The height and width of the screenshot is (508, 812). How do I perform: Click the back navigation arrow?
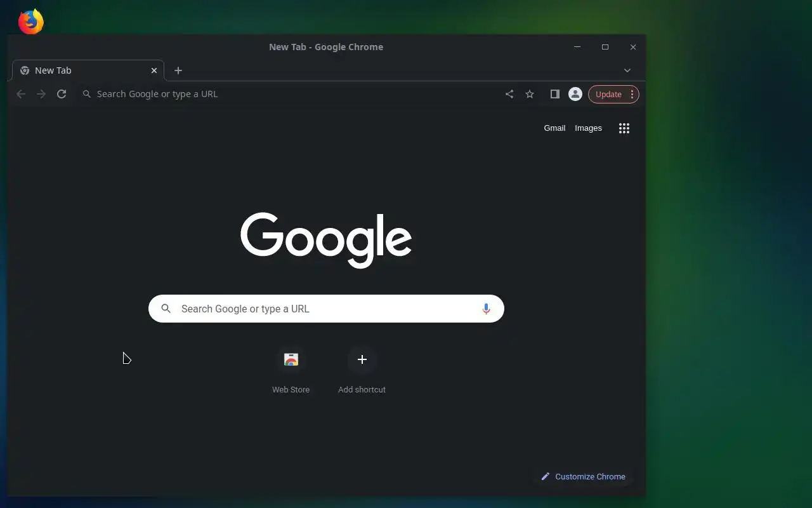[x=21, y=94]
